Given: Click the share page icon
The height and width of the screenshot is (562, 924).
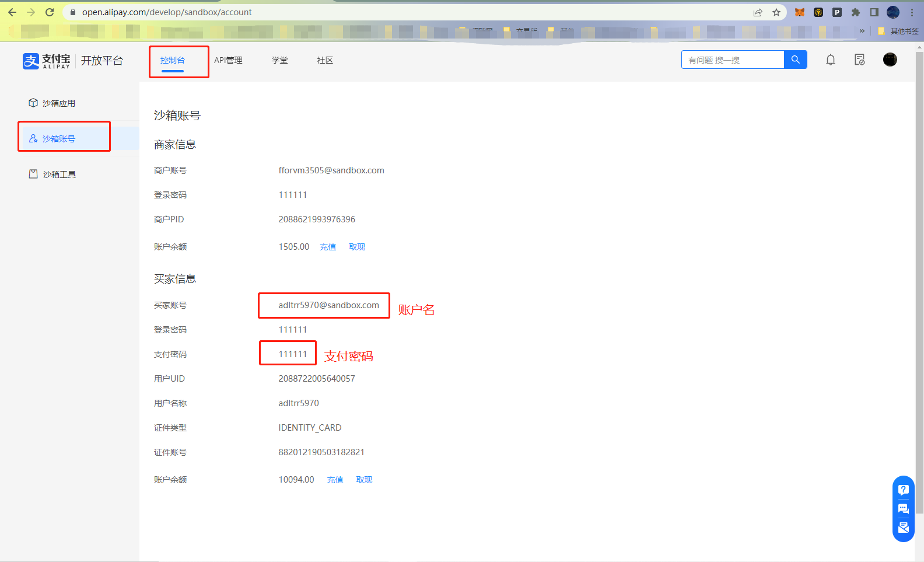Looking at the screenshot, I should point(758,12).
